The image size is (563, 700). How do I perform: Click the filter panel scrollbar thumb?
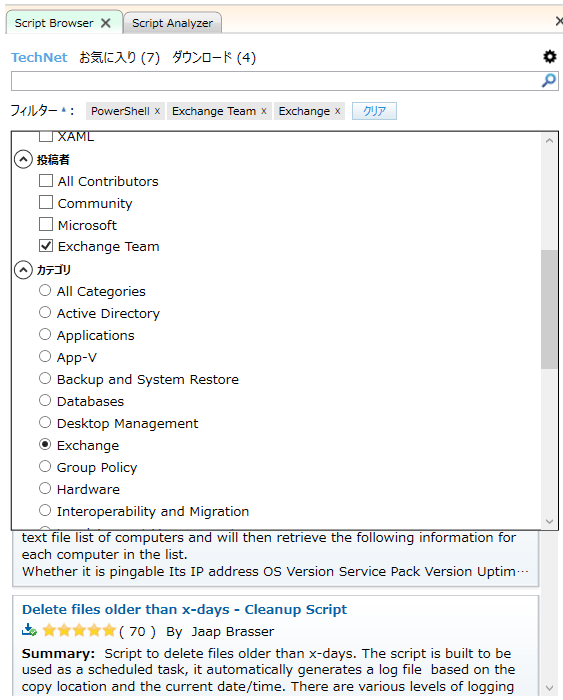549,309
